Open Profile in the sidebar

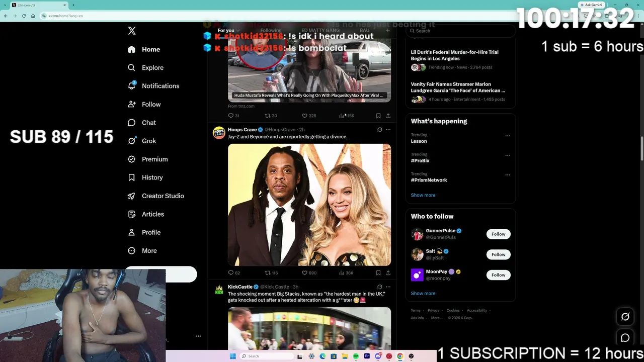click(144, 232)
